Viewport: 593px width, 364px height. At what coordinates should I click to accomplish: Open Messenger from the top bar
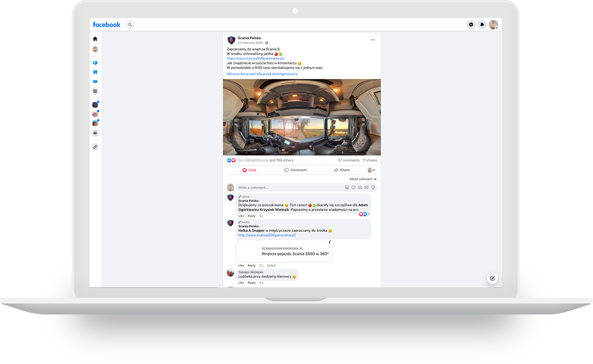click(x=471, y=24)
